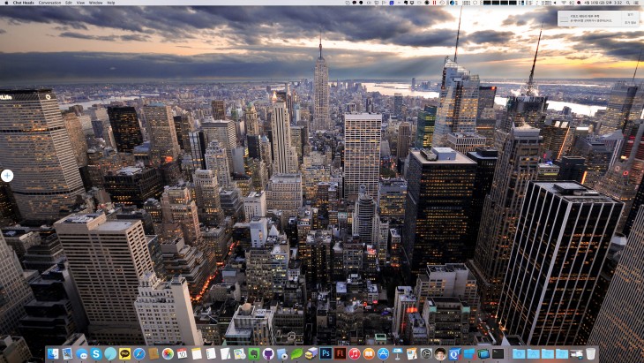Open Notification Center from the menu bar
Image resolution: width=644 pixels, height=363 pixels.
pyautogui.click(x=638, y=3)
